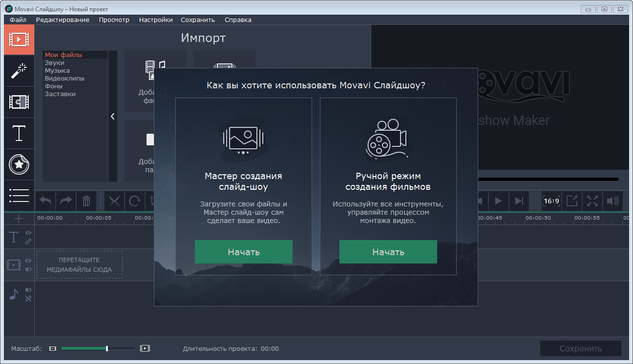Viewport: 633px width, 364px height.
Task: Click the Undo arrow button
Action: pos(45,201)
